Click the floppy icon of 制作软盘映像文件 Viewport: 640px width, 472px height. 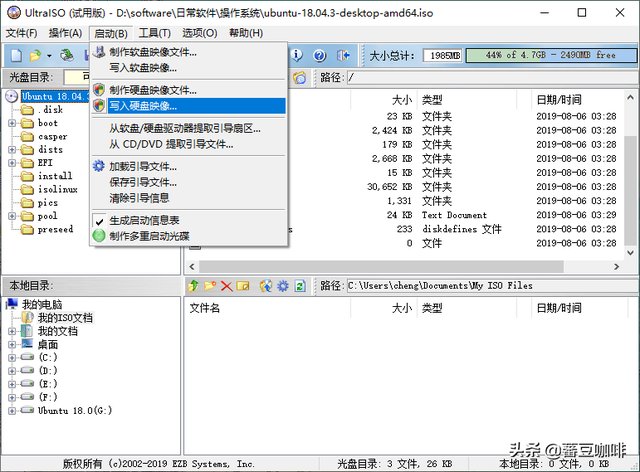[99, 52]
